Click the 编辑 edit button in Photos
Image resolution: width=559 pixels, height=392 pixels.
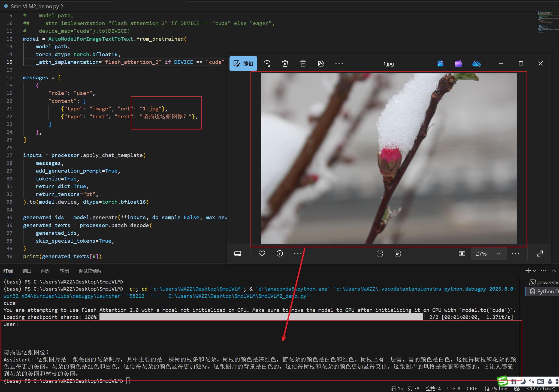click(x=243, y=64)
